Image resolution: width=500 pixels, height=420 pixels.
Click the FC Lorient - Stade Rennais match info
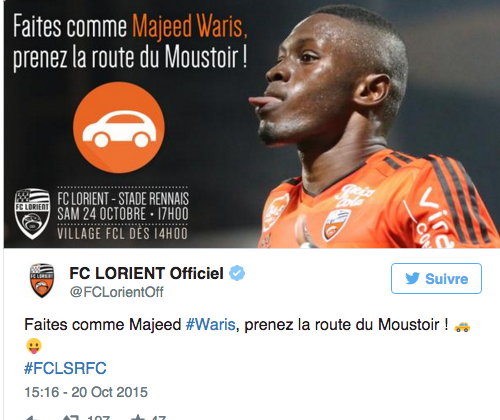(123, 213)
